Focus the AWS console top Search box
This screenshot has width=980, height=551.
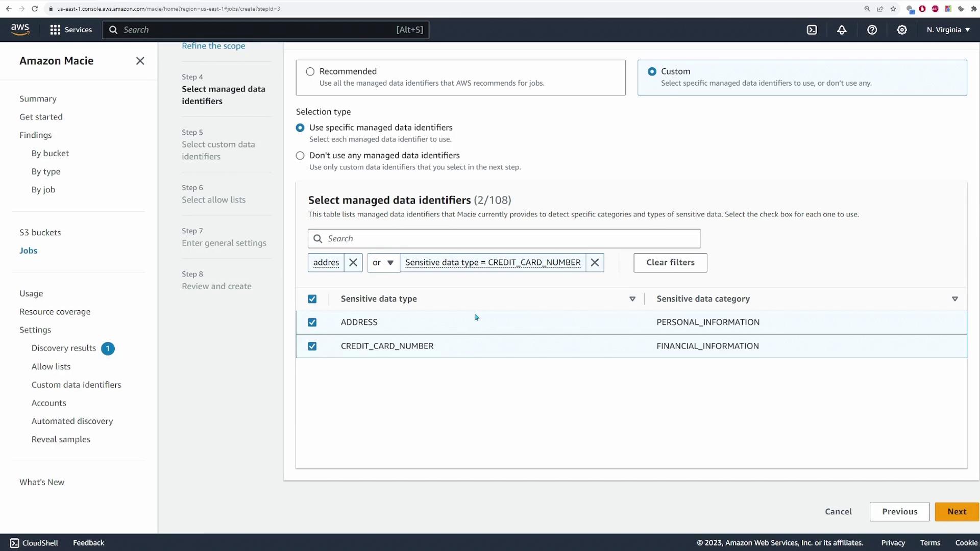[265, 30]
